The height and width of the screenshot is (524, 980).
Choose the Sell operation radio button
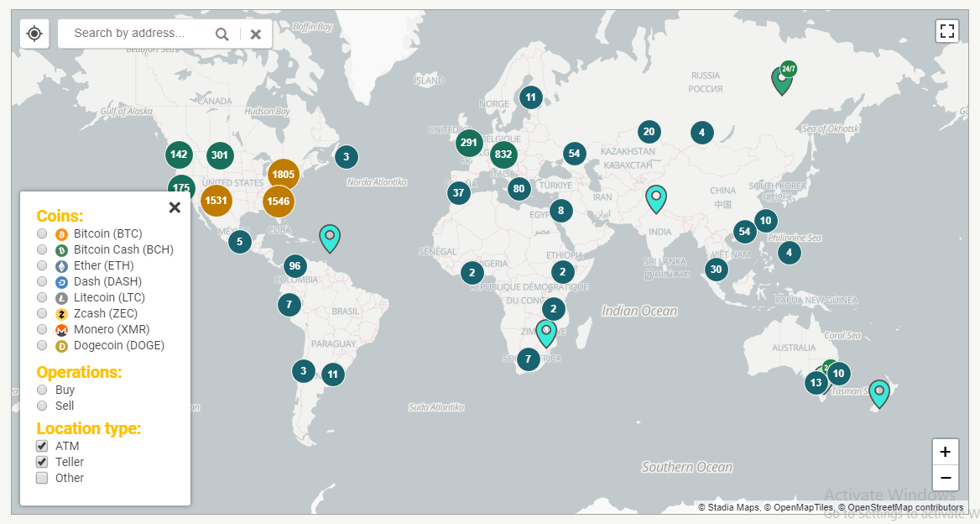coord(42,406)
